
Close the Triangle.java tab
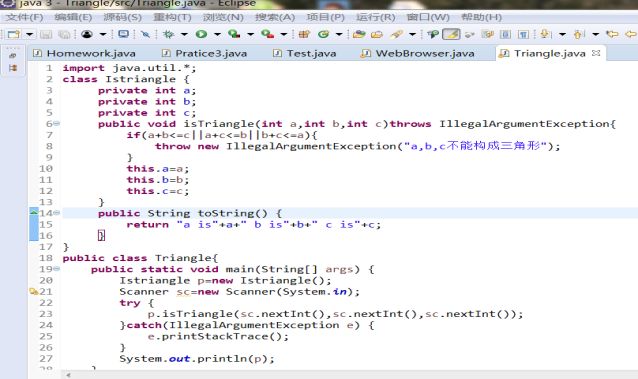pos(596,53)
